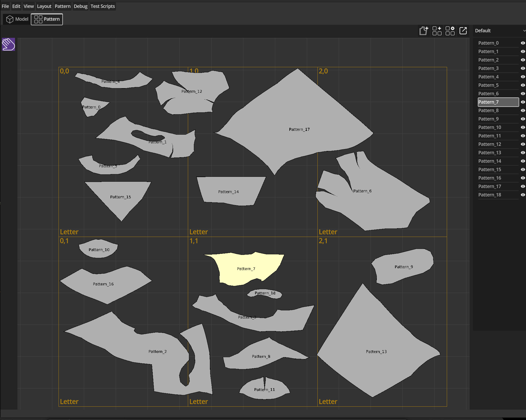Open the Layout menu
Image resolution: width=526 pixels, height=420 pixels.
click(x=44, y=6)
